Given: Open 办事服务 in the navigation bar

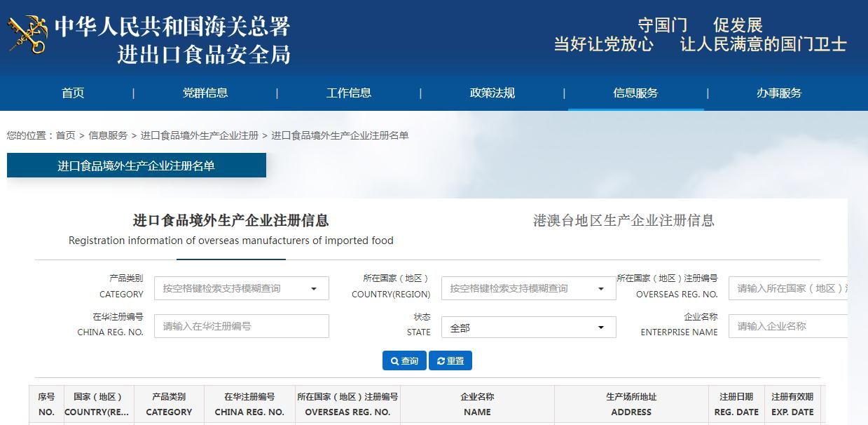Looking at the screenshot, I should click(779, 93).
